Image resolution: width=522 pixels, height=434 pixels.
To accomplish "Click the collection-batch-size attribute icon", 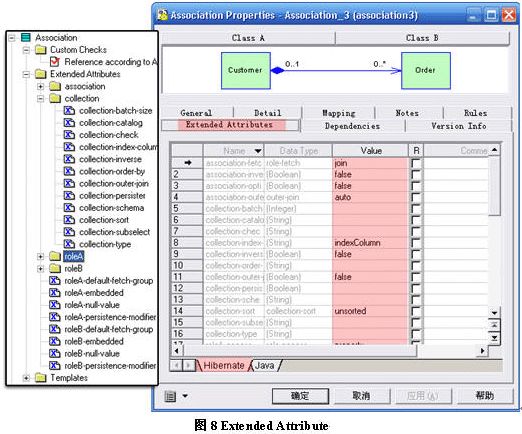I will [69, 110].
